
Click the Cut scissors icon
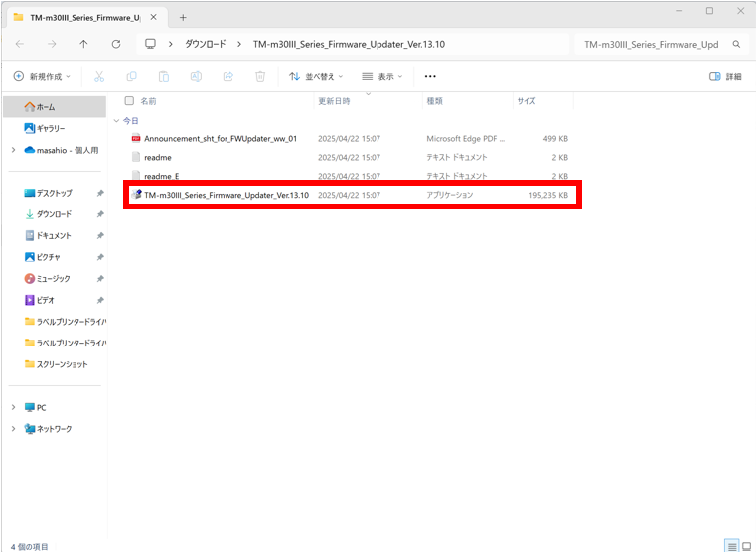(x=99, y=76)
